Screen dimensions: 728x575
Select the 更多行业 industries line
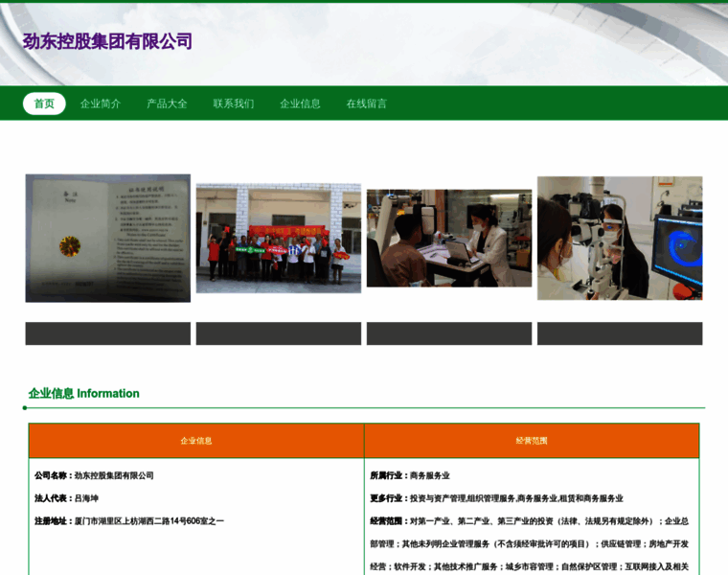pyautogui.click(x=496, y=498)
